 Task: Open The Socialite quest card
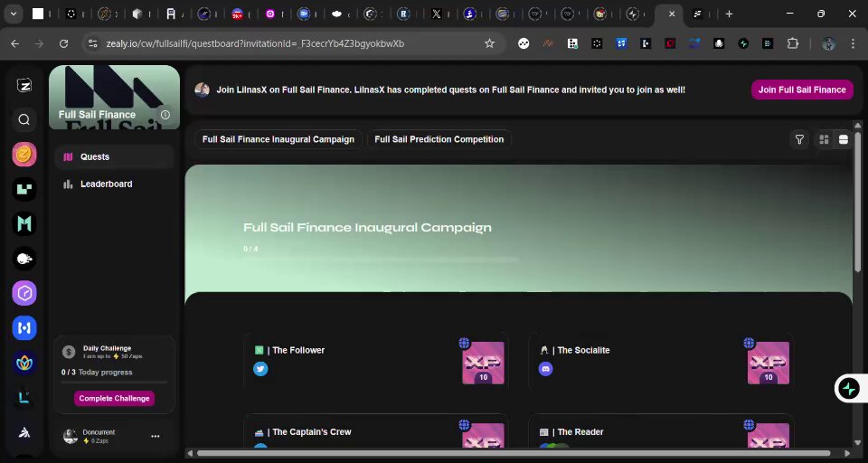661,361
